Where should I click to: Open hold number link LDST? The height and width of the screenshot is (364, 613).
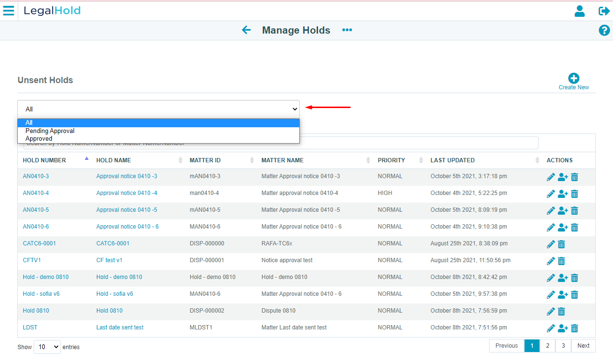(30, 328)
